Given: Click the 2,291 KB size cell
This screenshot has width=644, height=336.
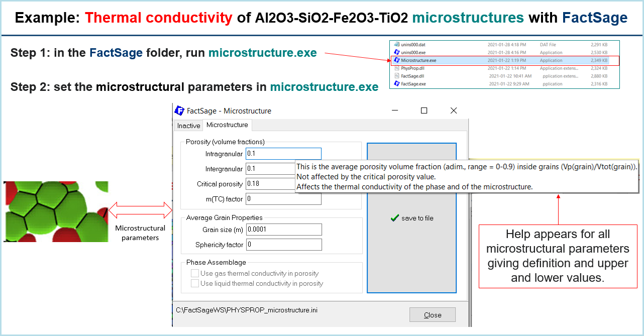Looking at the screenshot, I should (x=599, y=44).
